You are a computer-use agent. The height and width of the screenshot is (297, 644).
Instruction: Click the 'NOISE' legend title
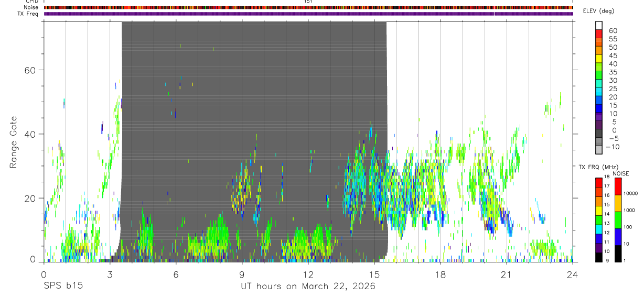[x=620, y=174]
